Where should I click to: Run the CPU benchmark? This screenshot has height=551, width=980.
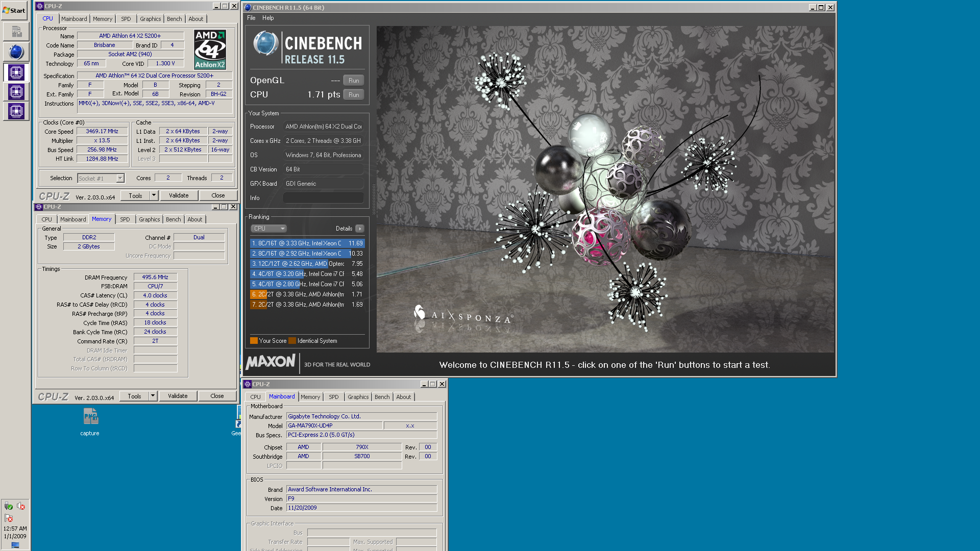click(x=354, y=95)
